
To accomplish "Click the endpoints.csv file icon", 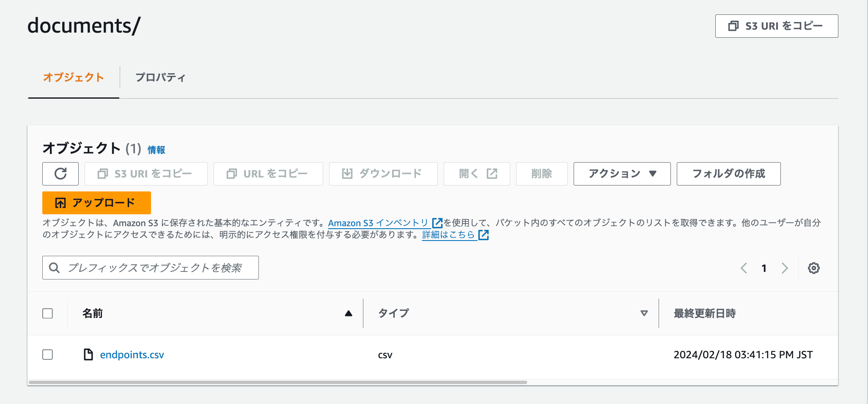I will (88, 354).
